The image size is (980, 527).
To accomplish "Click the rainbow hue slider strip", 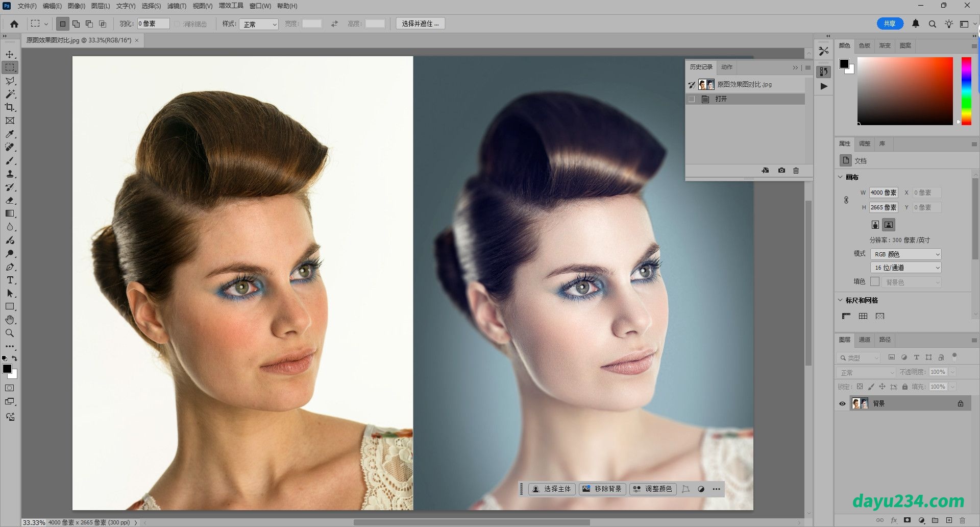I will pyautogui.click(x=966, y=91).
